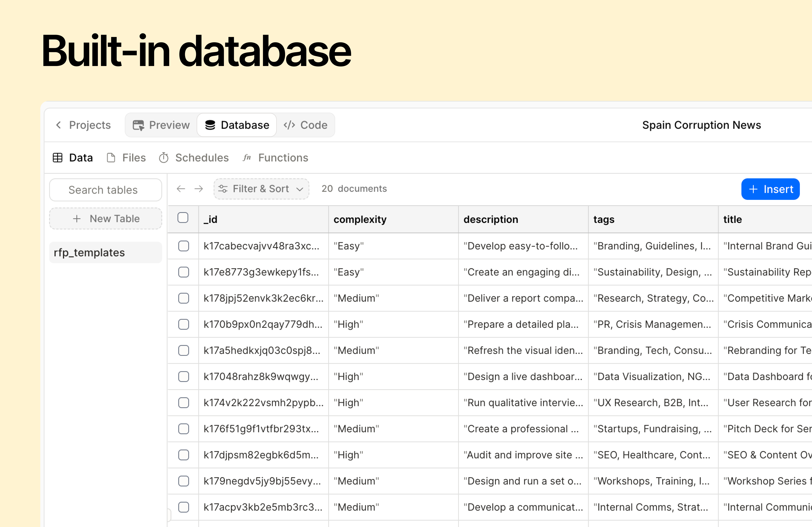Click the back chevron beside Projects
The width and height of the screenshot is (812, 527).
coord(59,125)
